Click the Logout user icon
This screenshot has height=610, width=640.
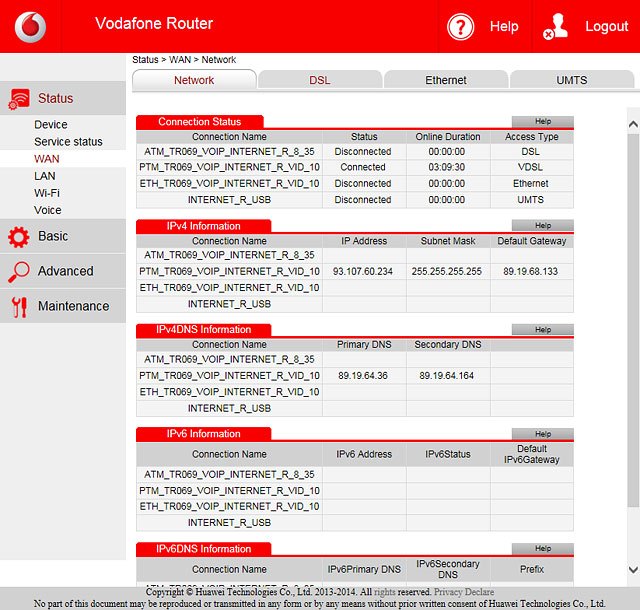click(x=555, y=27)
